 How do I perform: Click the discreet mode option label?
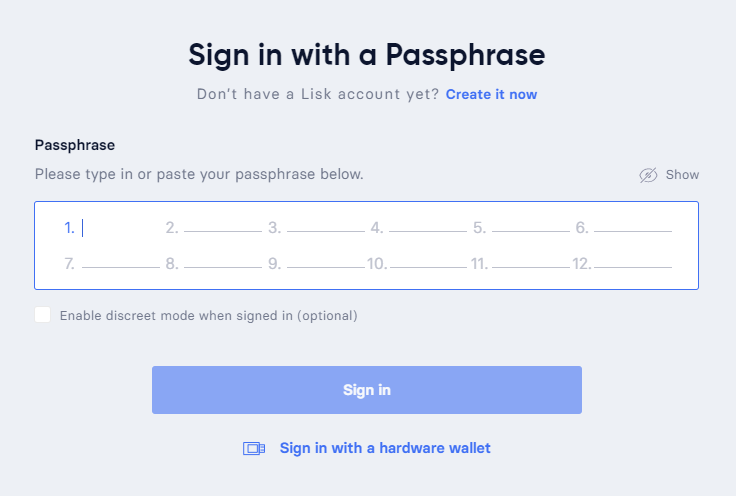tap(208, 316)
